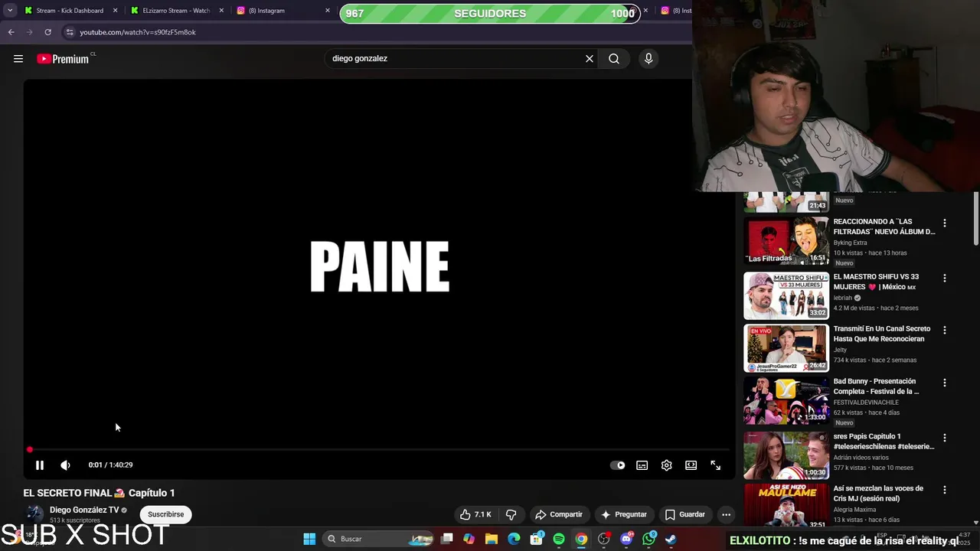The height and width of the screenshot is (551, 980).
Task: Open FESTIVALDEVINACHILE channel name
Action: click(866, 403)
